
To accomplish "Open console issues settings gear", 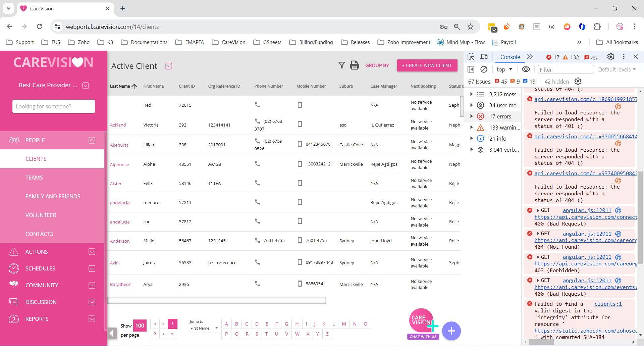I will click(578, 81).
